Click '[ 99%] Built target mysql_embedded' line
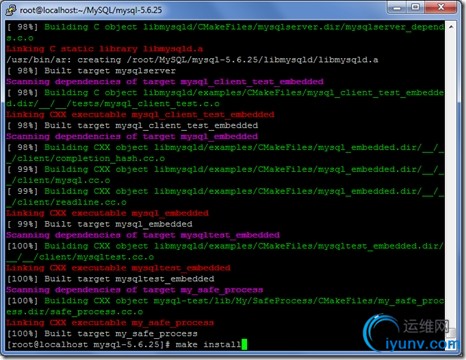Viewport: 466px width, 360px height. point(99,224)
